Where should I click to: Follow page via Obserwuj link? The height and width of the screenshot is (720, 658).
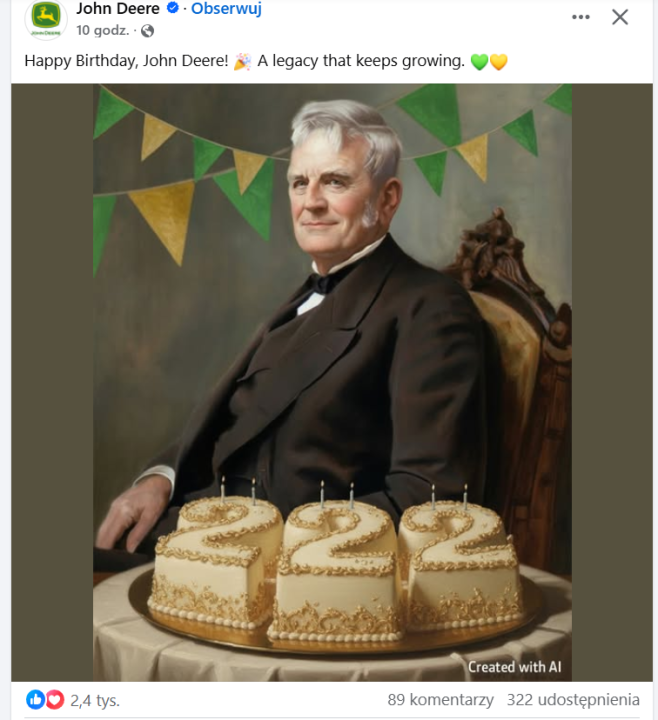click(x=226, y=8)
